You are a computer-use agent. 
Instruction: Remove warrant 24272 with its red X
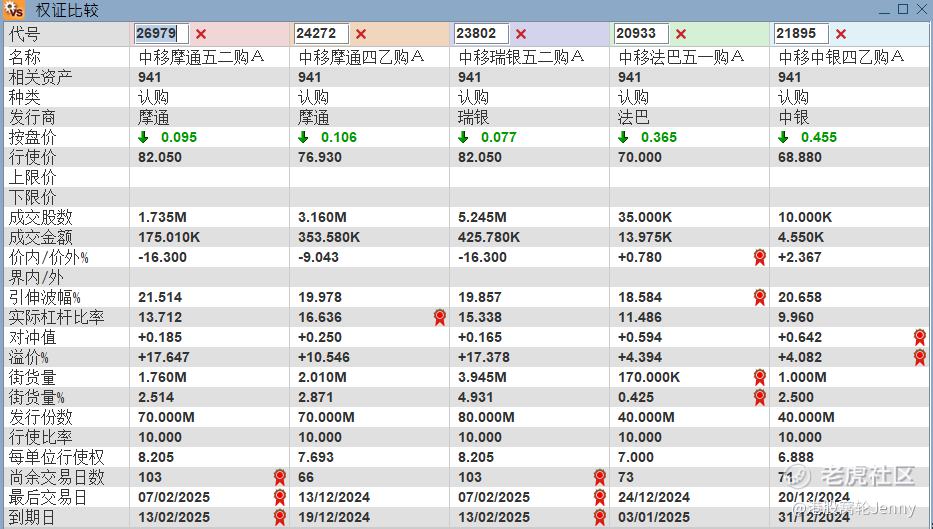(x=361, y=34)
